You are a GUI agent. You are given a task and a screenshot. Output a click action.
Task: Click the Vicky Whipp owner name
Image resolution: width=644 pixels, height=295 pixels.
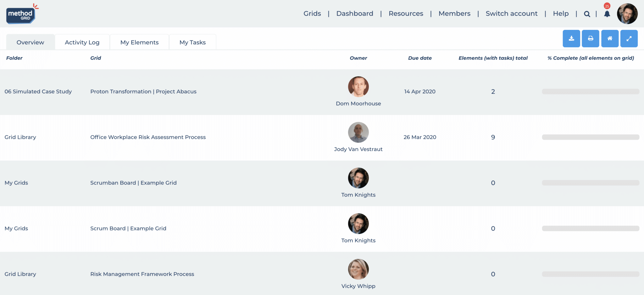tap(358, 286)
